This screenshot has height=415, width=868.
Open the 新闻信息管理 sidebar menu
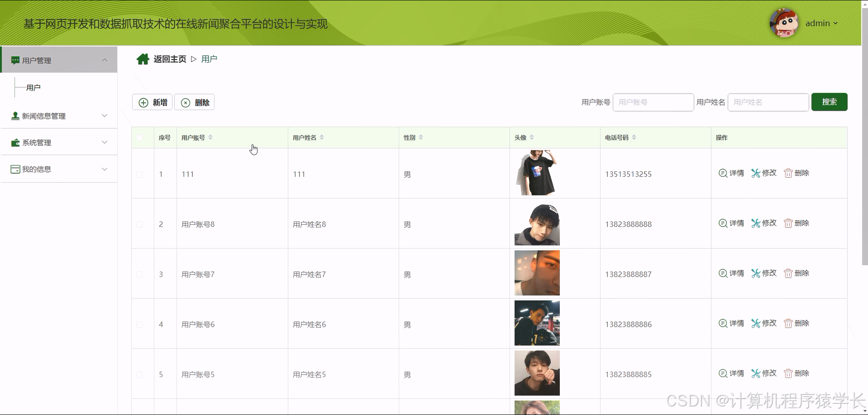59,116
